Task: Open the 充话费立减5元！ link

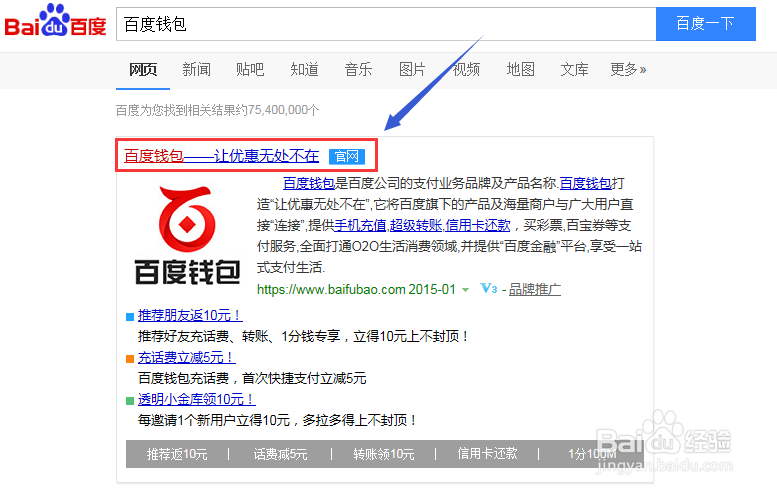Action: [186, 357]
